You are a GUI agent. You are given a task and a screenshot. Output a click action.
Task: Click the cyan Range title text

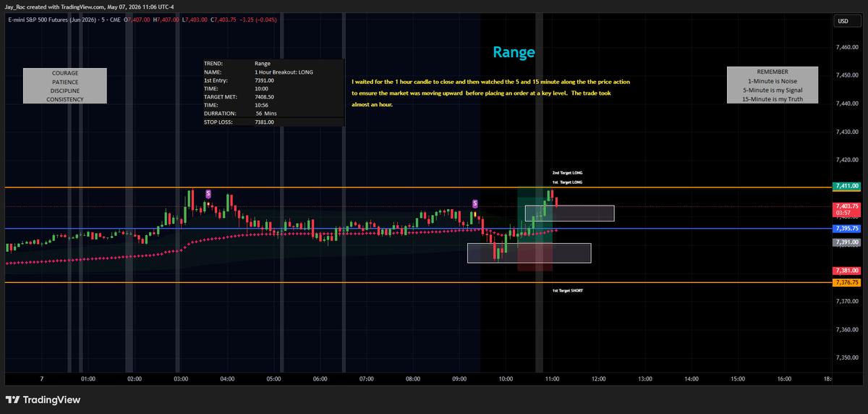pos(514,52)
